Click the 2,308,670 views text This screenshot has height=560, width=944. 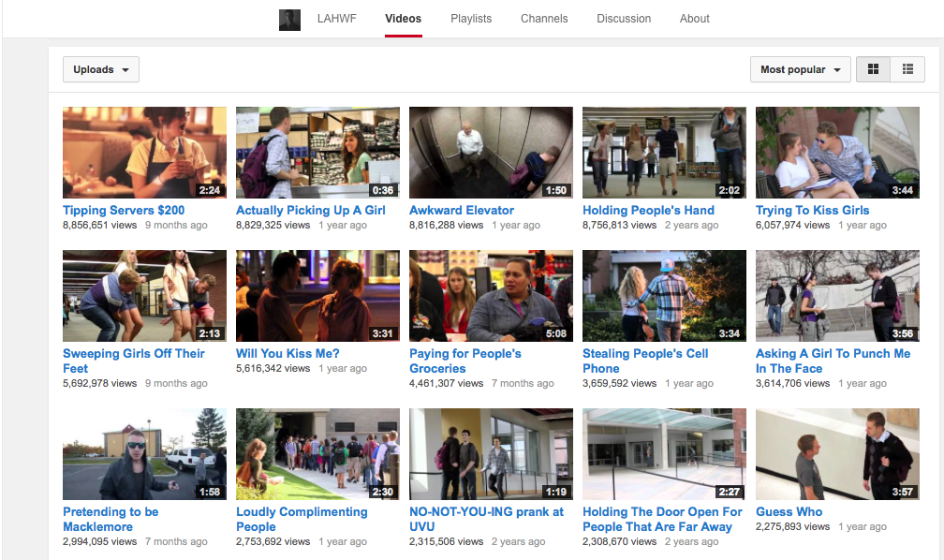coord(620,542)
